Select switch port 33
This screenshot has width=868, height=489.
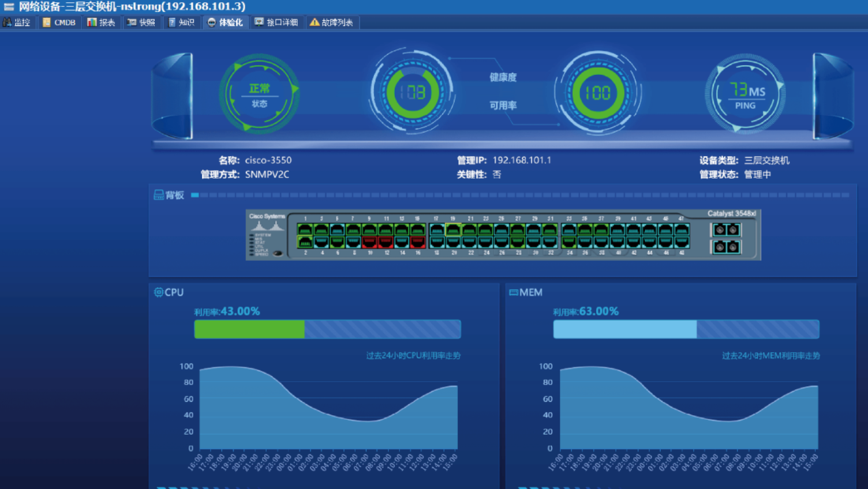tap(569, 230)
